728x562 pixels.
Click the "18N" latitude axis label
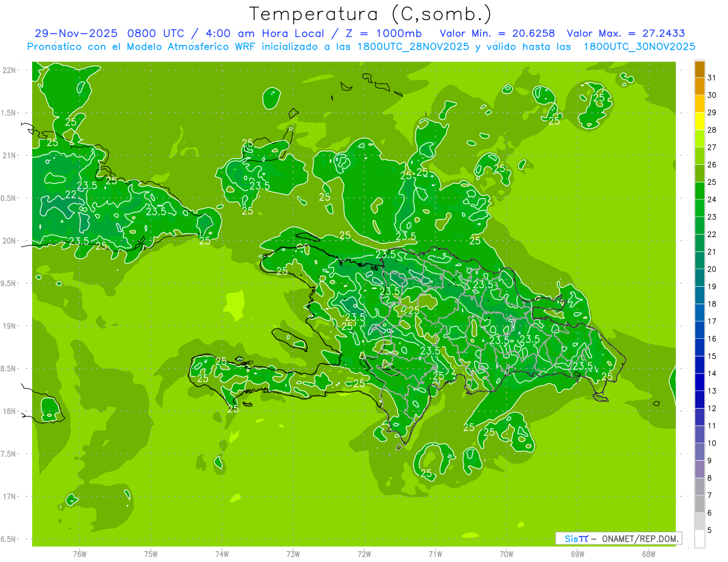10,411
